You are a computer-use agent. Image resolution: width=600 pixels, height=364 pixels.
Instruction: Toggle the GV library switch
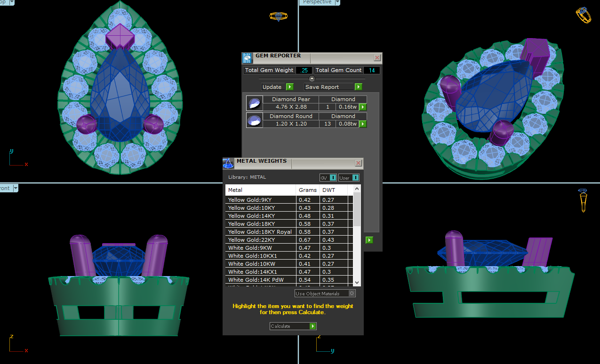pyautogui.click(x=332, y=177)
